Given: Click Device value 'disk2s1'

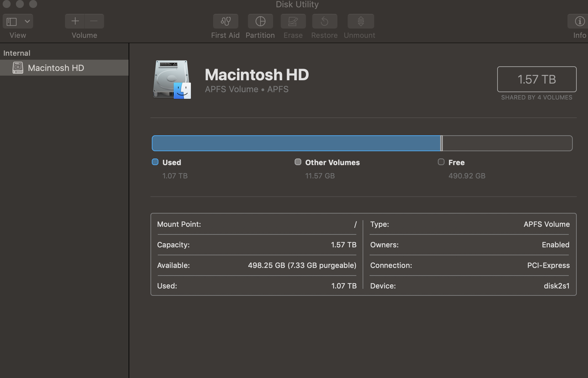Looking at the screenshot, I should pyautogui.click(x=557, y=286).
